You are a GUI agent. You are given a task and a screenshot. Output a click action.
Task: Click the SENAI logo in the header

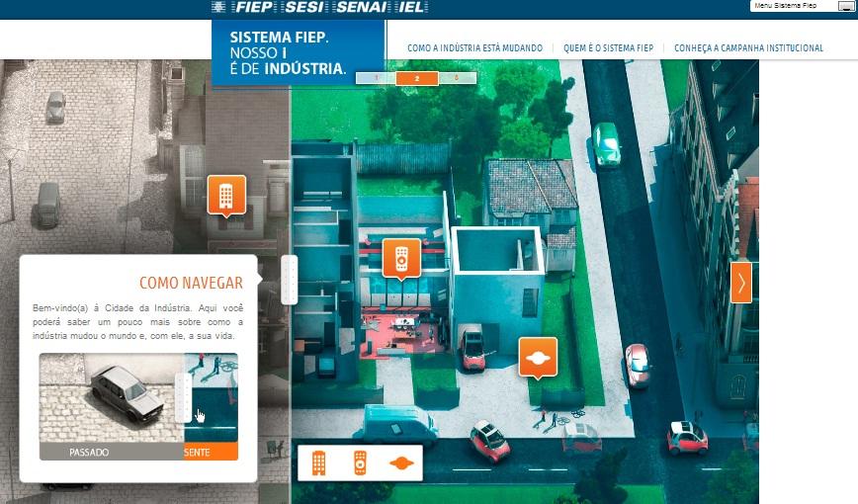(x=364, y=8)
